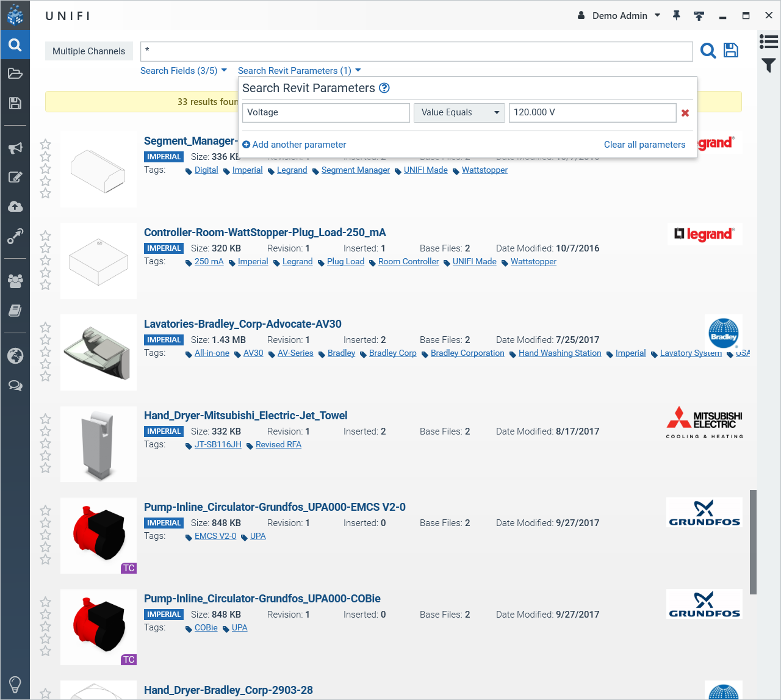Click Add another parameter
This screenshot has width=781, height=700.
click(x=294, y=145)
